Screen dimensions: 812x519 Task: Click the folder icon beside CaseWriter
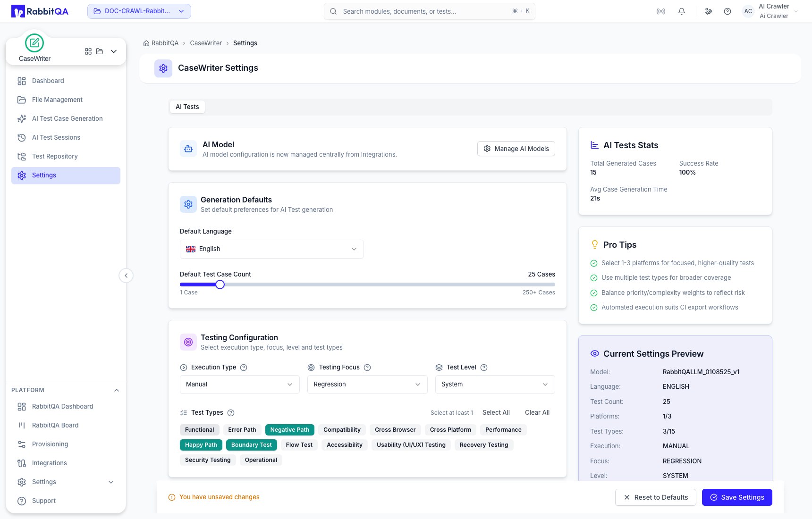(x=100, y=51)
